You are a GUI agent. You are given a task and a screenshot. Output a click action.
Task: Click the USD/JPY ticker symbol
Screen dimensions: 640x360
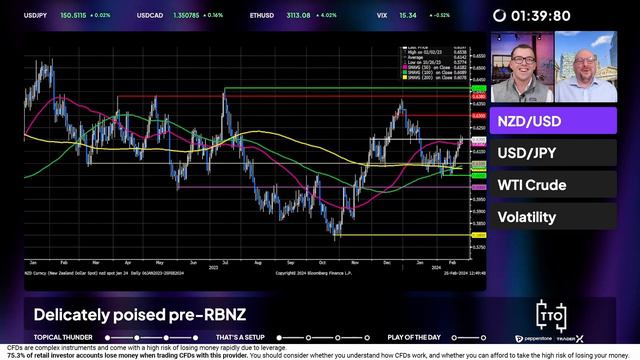[x=36, y=16]
